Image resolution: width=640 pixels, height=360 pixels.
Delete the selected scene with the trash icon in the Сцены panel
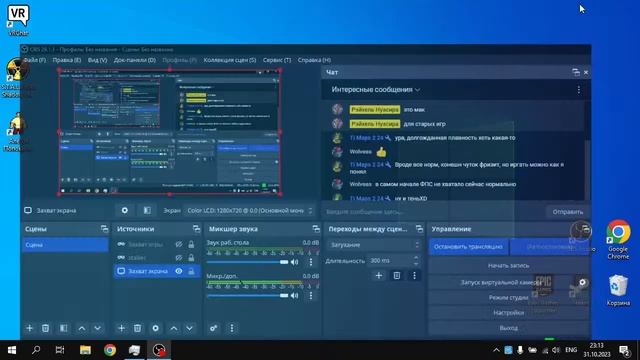45,328
